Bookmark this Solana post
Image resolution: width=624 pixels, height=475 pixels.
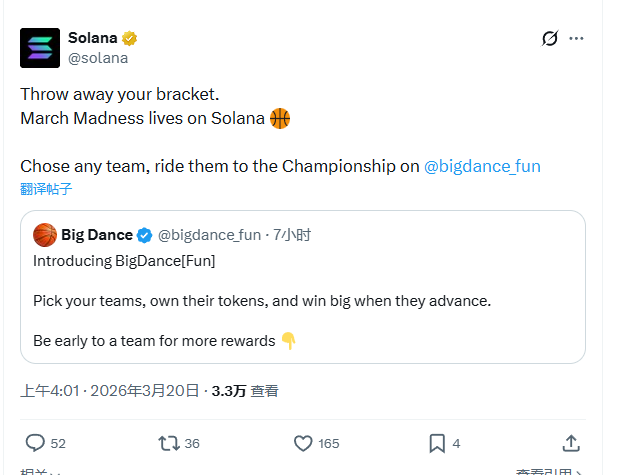tap(437, 443)
